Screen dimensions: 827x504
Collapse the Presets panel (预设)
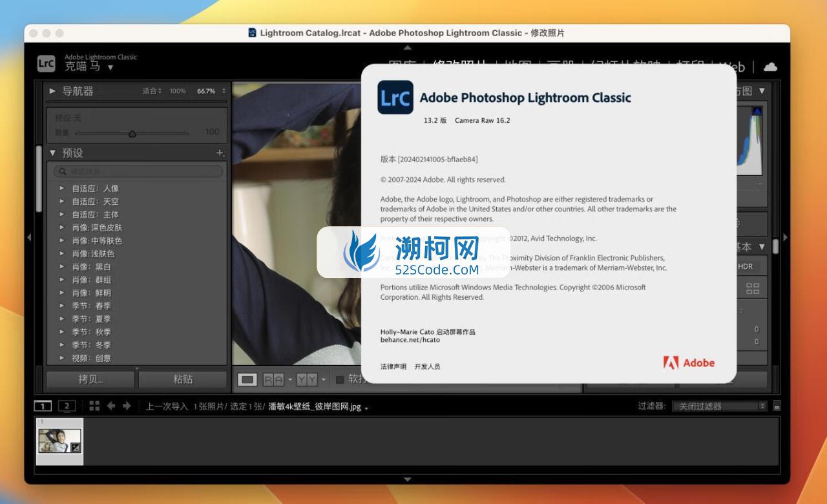[53, 153]
